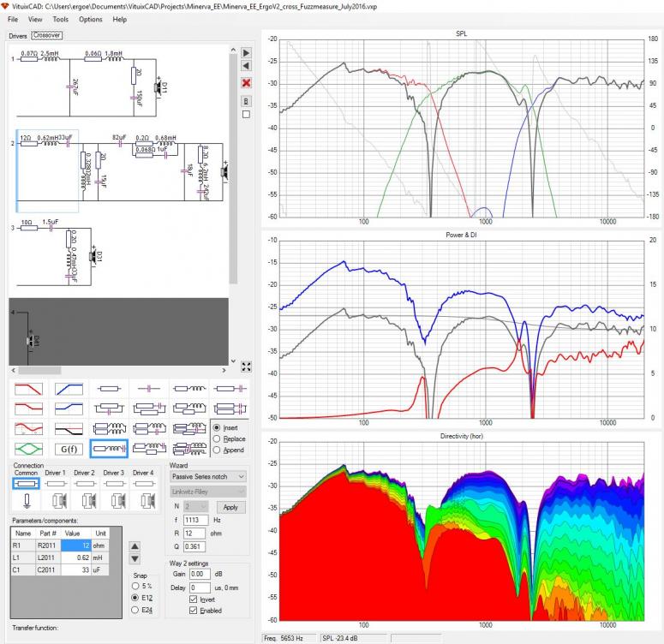This screenshot has width=664, height=644.
Task: Click the red delete X icon
Action: [246, 83]
